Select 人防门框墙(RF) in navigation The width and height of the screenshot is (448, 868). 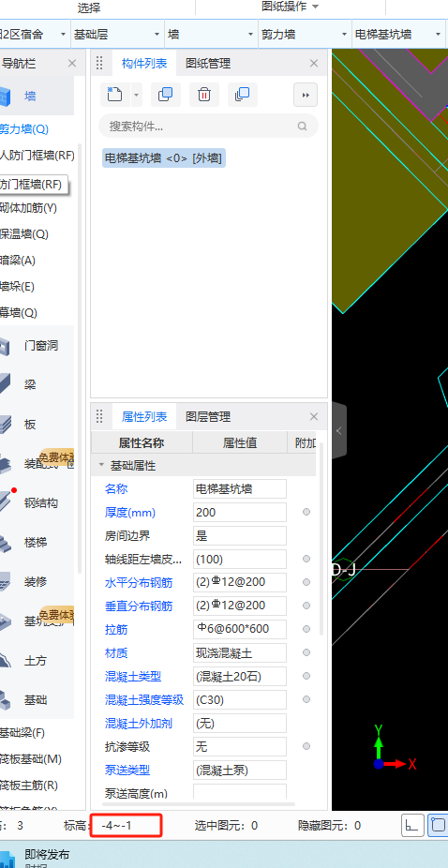coord(37,156)
